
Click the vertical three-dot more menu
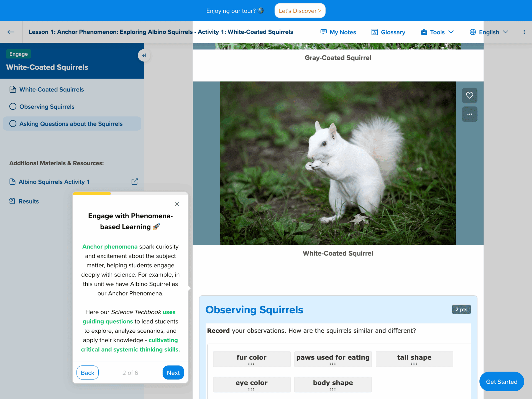point(524,32)
